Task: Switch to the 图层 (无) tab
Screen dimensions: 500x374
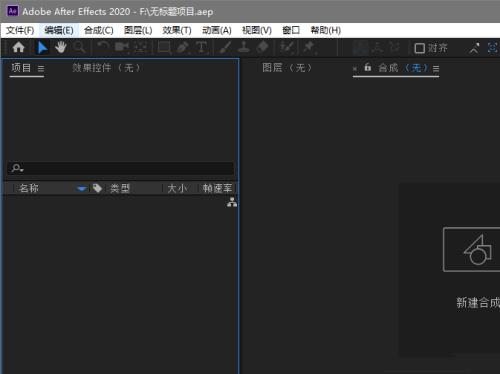Action: [287, 68]
